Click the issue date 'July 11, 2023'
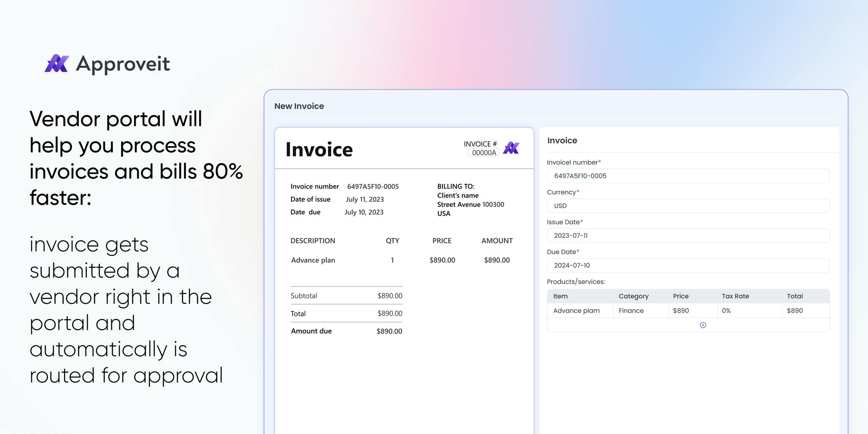 tap(365, 199)
